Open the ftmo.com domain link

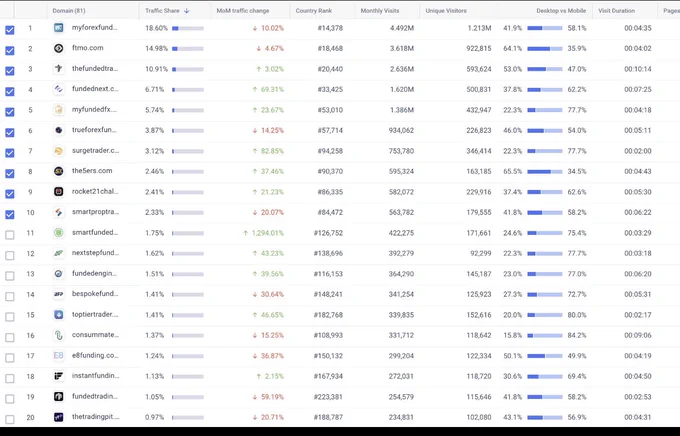(88, 48)
